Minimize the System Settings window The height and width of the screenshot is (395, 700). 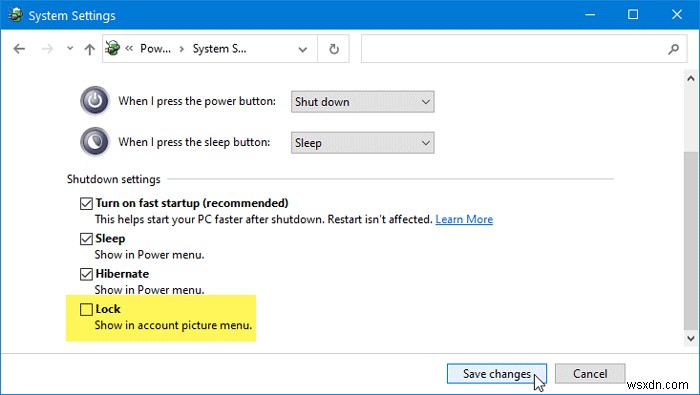pyautogui.click(x=590, y=15)
